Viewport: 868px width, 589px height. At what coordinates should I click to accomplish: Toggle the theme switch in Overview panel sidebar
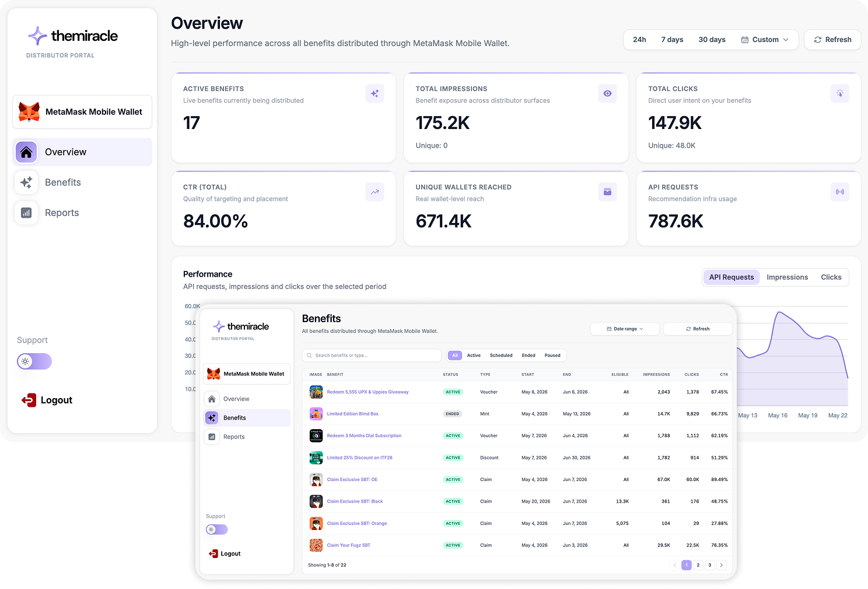coord(34,361)
